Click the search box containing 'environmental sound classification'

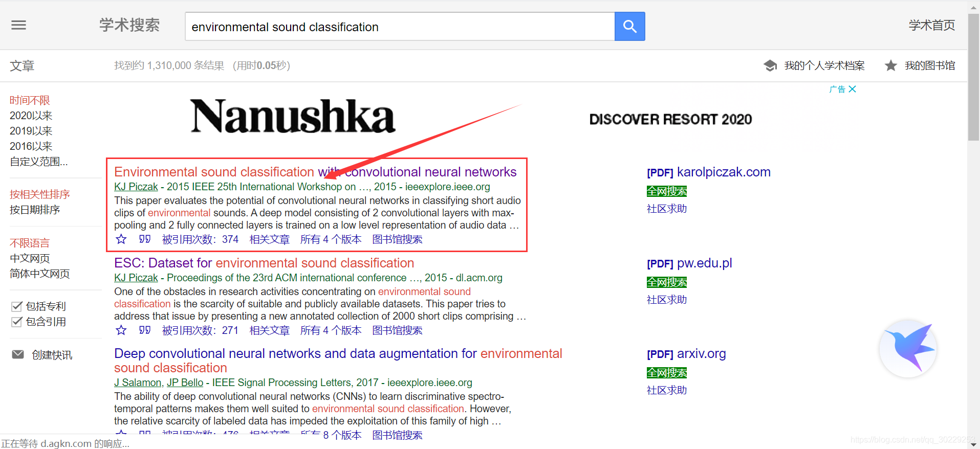click(400, 27)
